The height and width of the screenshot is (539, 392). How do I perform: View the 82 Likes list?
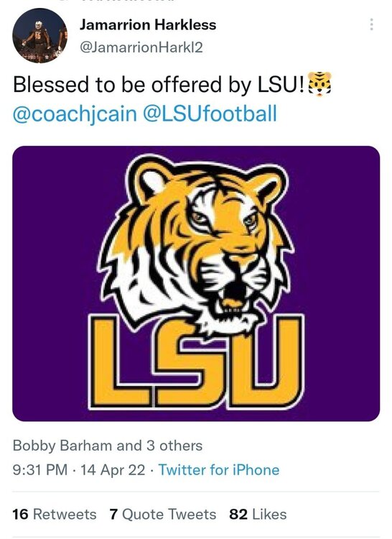tap(258, 515)
